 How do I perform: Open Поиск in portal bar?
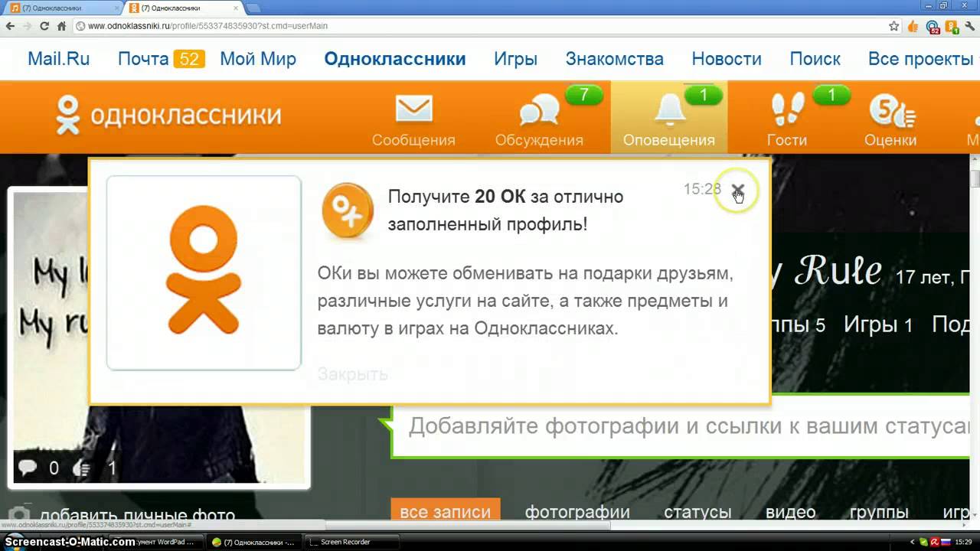pos(815,59)
